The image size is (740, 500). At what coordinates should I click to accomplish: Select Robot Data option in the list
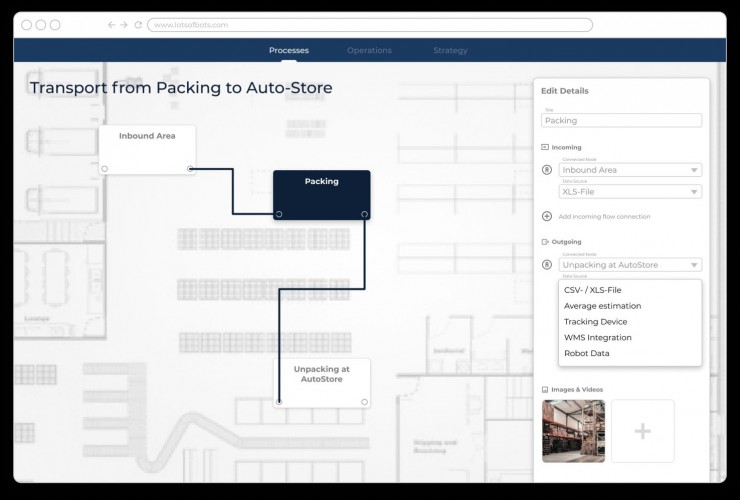point(586,353)
